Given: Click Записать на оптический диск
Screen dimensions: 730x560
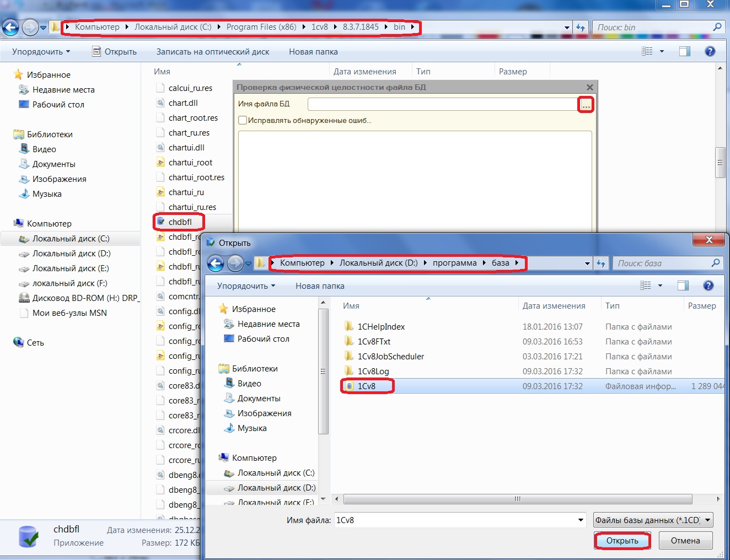Looking at the screenshot, I should [x=213, y=51].
